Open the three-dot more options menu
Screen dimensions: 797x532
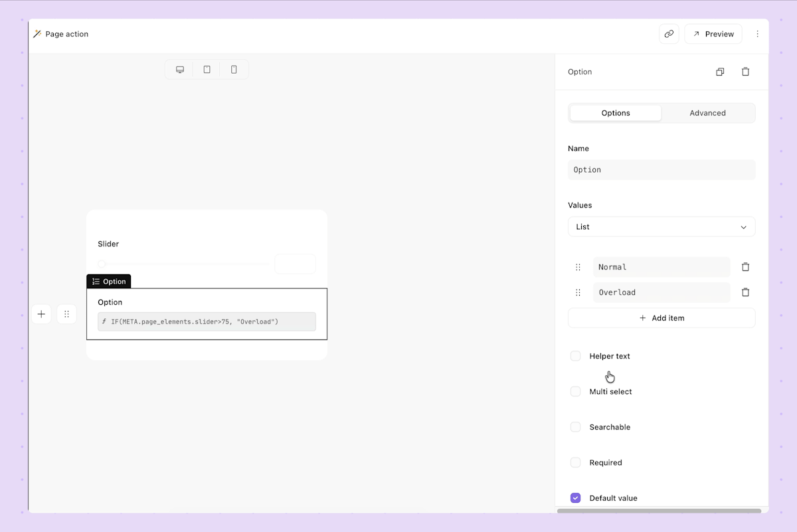tap(757, 34)
